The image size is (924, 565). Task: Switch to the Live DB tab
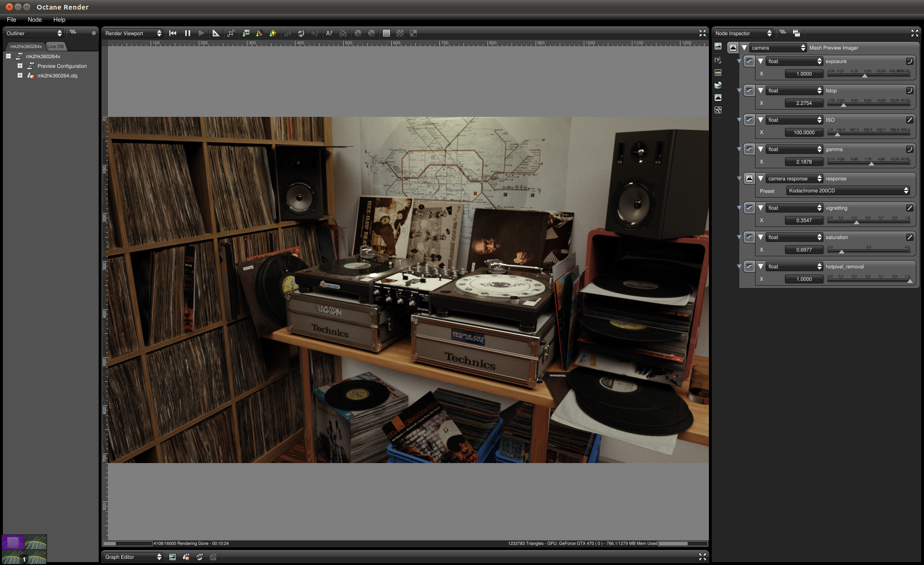point(56,47)
